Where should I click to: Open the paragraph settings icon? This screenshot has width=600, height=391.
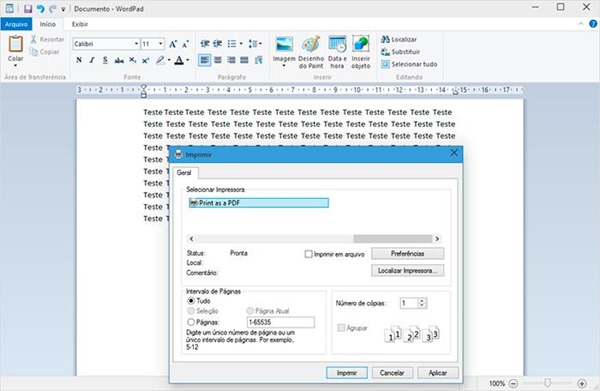point(259,60)
